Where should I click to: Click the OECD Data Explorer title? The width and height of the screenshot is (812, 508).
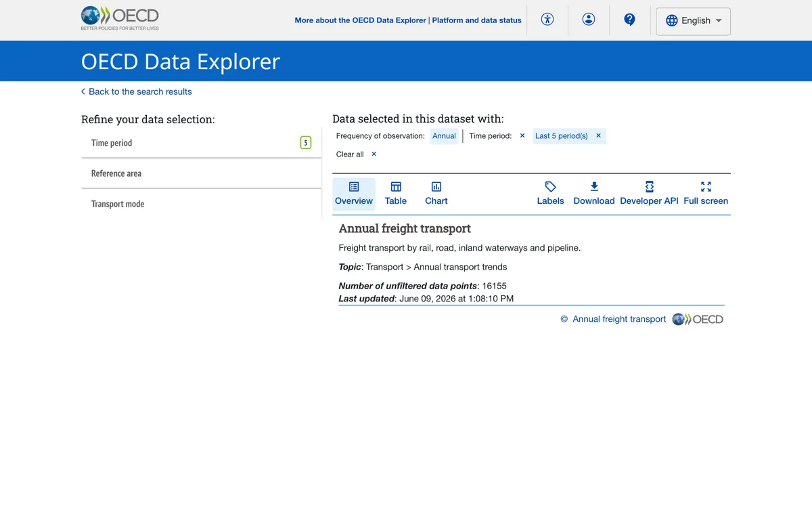click(181, 62)
